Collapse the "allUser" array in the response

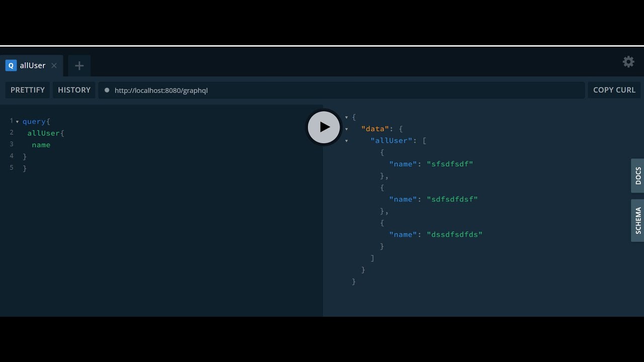pos(346,141)
